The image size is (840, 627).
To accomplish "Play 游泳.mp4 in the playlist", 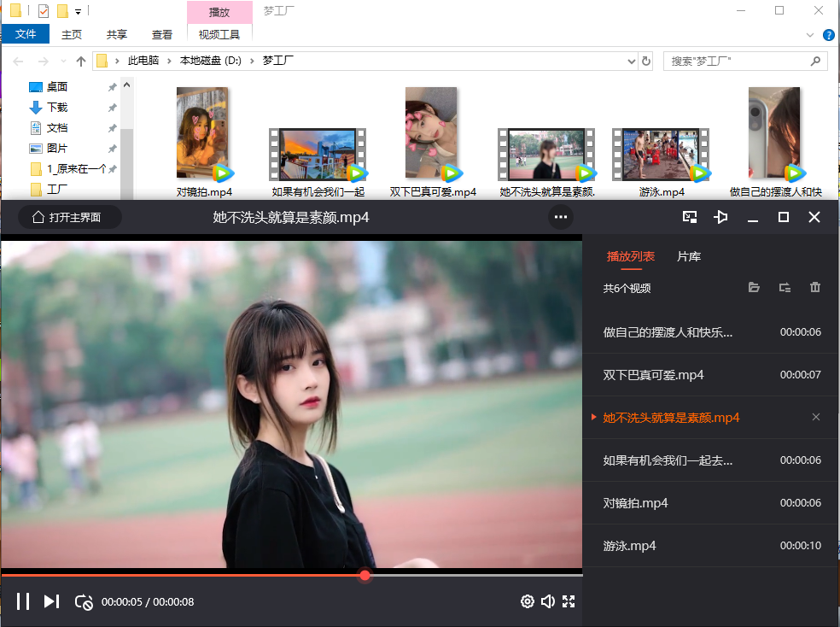I will tap(710, 546).
